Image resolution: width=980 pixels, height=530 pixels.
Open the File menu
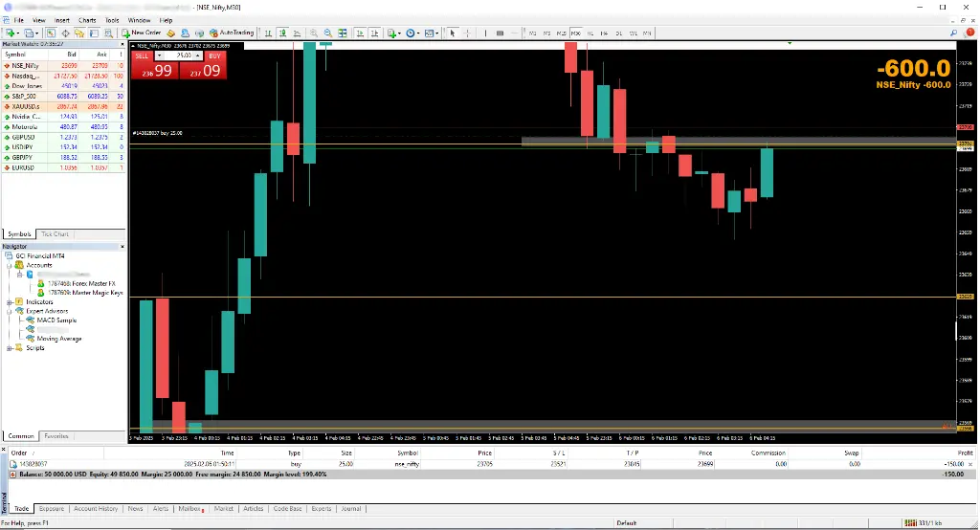tap(19, 20)
